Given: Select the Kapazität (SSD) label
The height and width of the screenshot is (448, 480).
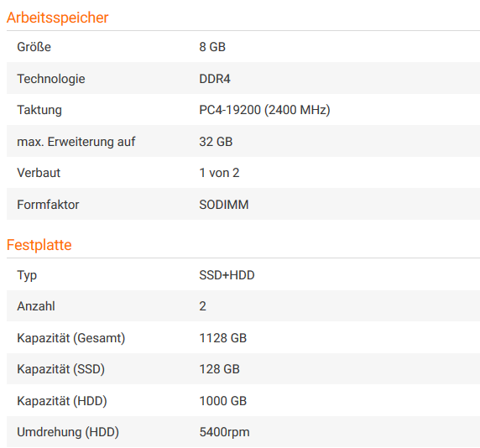Looking at the screenshot, I should [61, 369].
